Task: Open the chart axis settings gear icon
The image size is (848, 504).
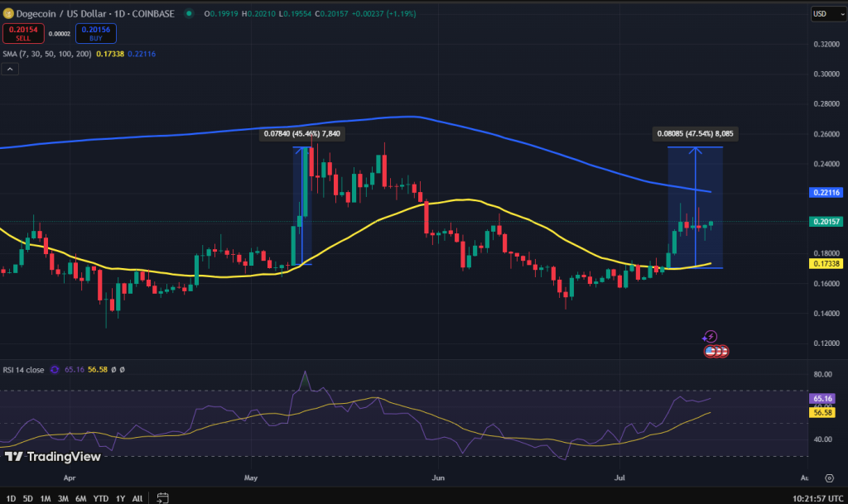Action: (x=829, y=478)
